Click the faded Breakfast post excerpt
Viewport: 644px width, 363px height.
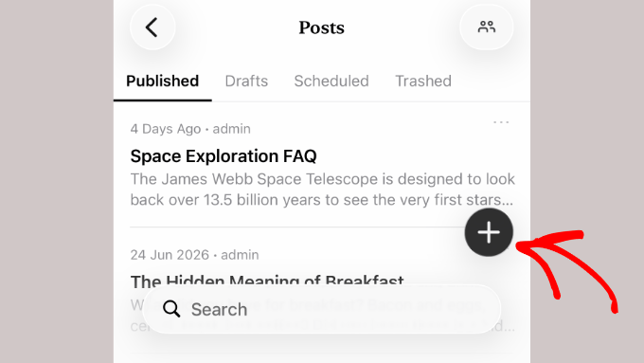(x=322, y=316)
